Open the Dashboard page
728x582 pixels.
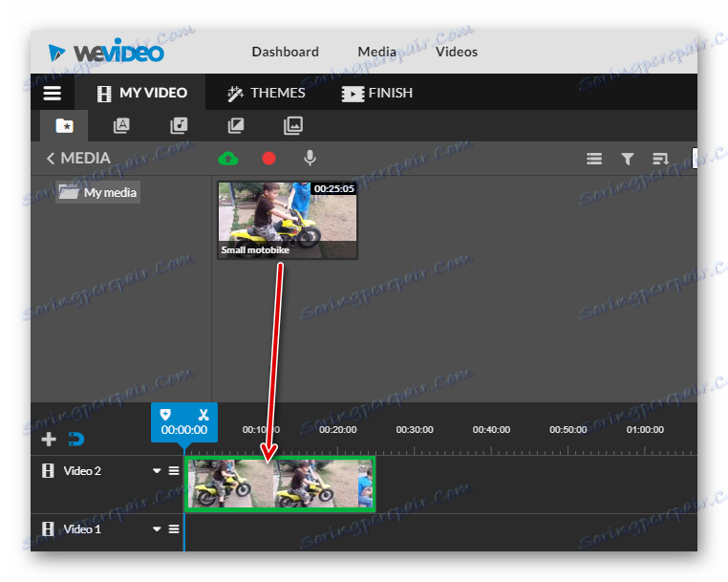click(285, 52)
